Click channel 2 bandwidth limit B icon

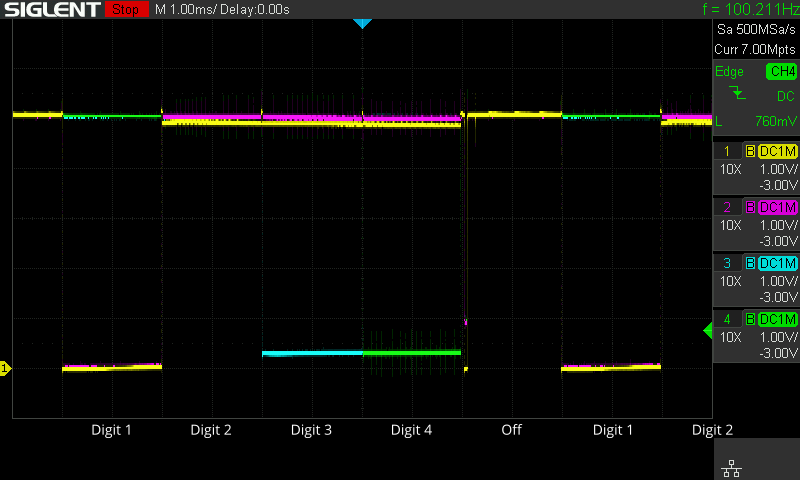pos(751,207)
